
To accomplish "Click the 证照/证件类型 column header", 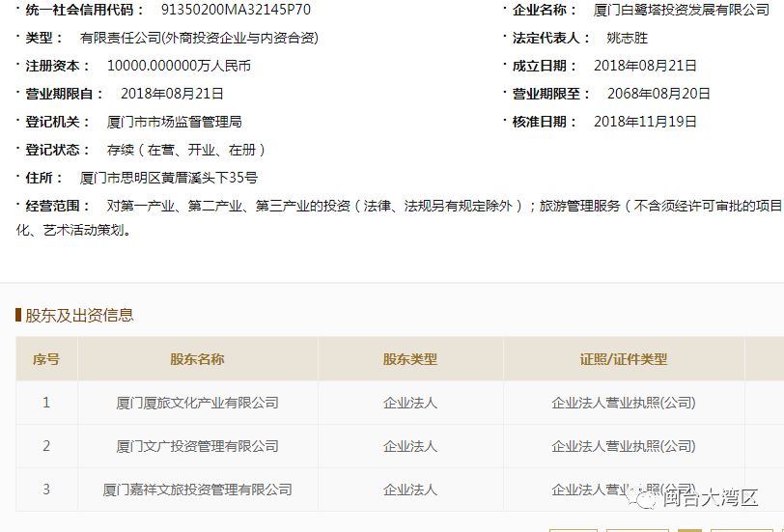I will point(623,359).
